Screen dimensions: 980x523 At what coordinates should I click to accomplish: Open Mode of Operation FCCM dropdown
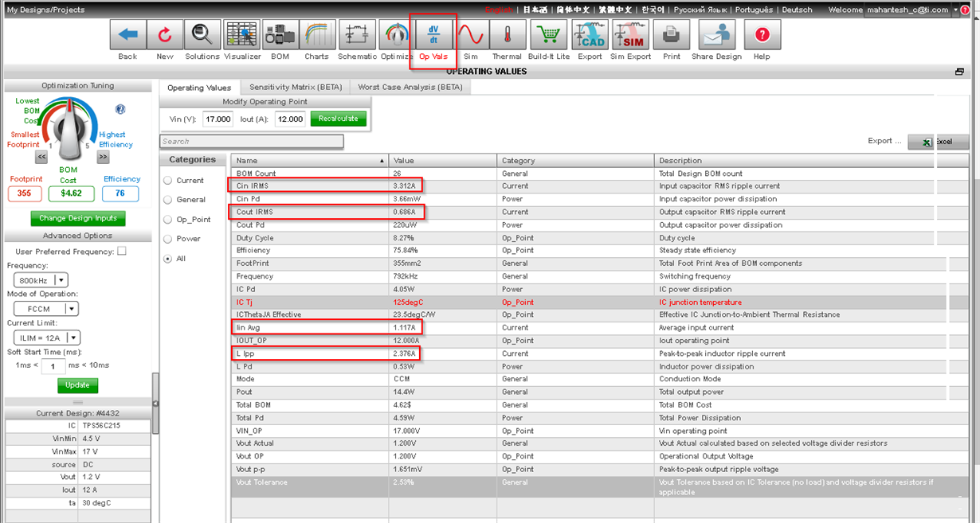click(x=46, y=309)
